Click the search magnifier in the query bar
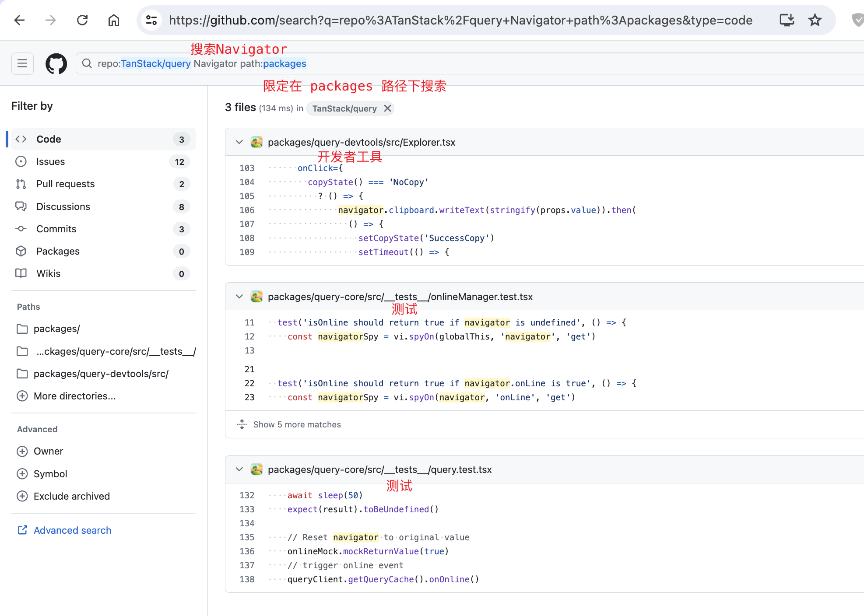The image size is (864, 616). point(87,63)
